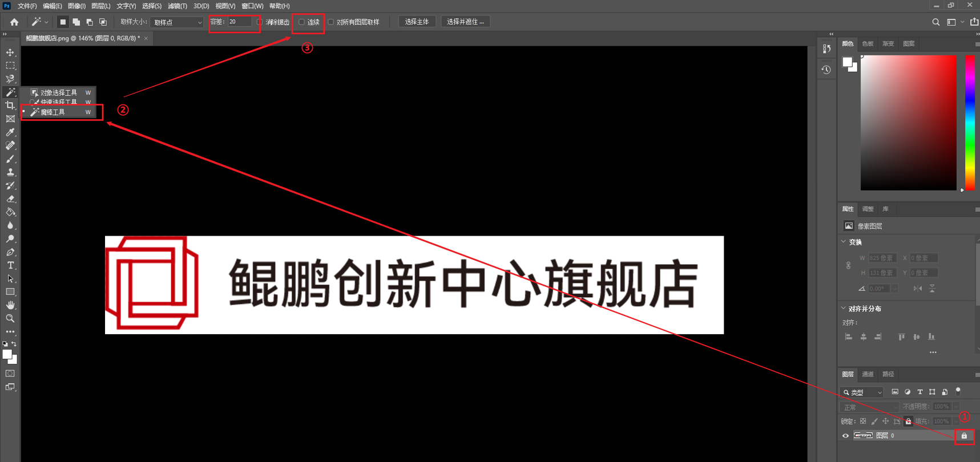Select the Rectangular Marquee tool
Image resolution: width=980 pixels, height=462 pixels.
pyautogui.click(x=10, y=66)
